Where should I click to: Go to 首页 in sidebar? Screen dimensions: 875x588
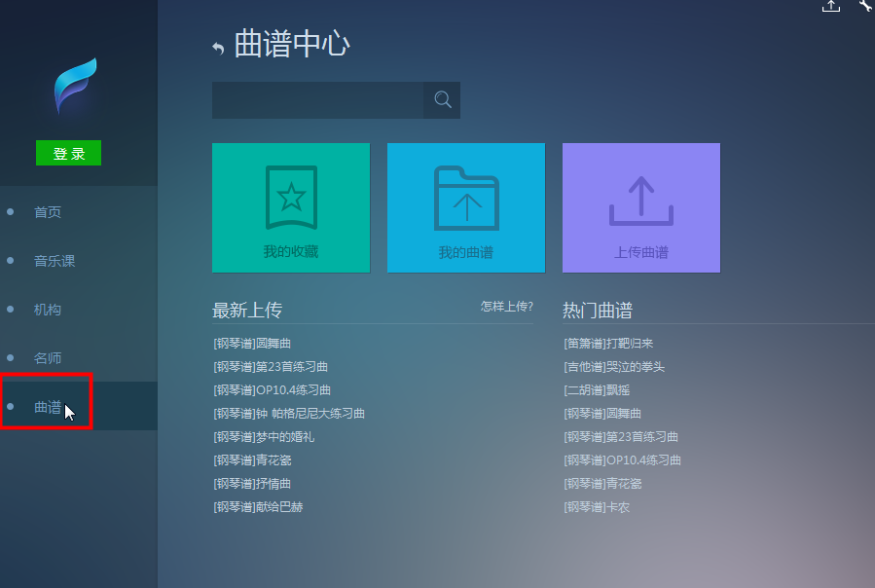click(x=48, y=212)
